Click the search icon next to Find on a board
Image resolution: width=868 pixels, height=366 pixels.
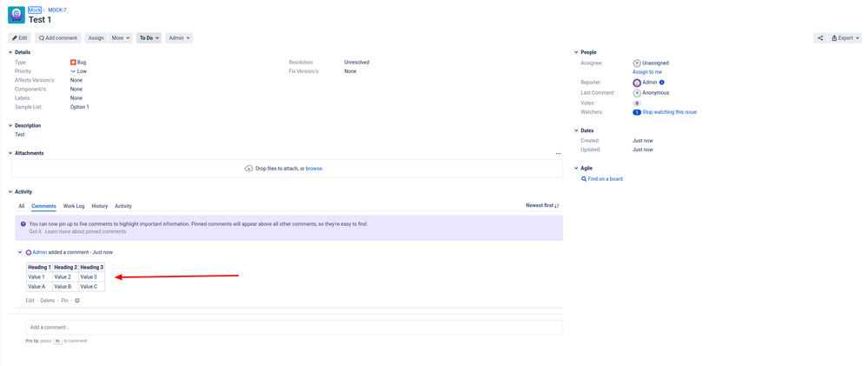pos(584,179)
